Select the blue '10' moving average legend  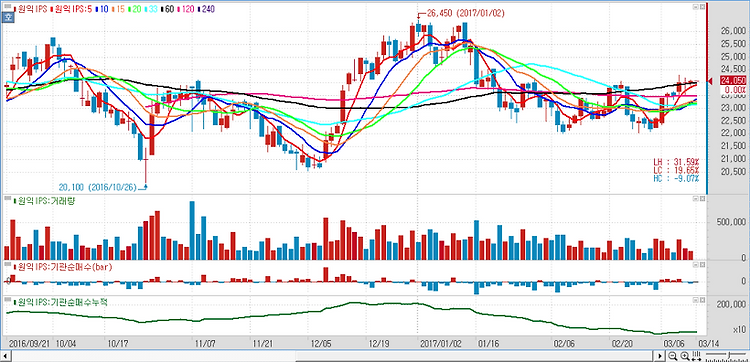point(102,9)
